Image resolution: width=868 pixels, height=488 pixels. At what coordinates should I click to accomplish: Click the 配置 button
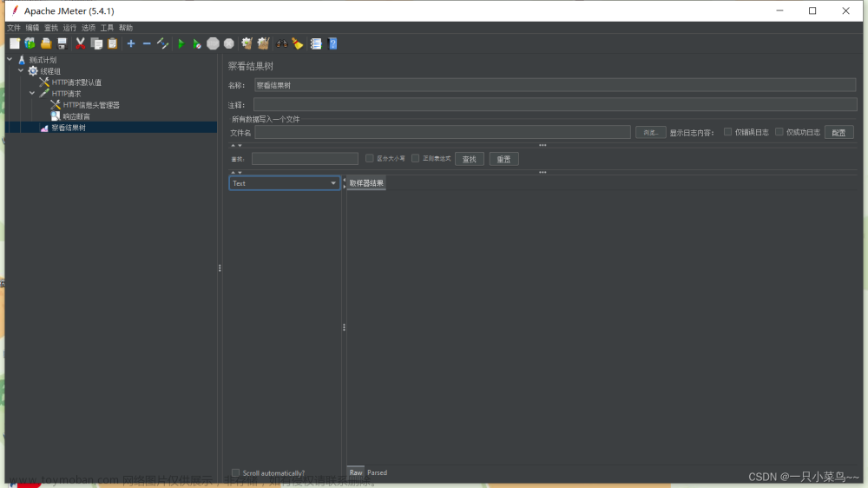click(x=838, y=132)
